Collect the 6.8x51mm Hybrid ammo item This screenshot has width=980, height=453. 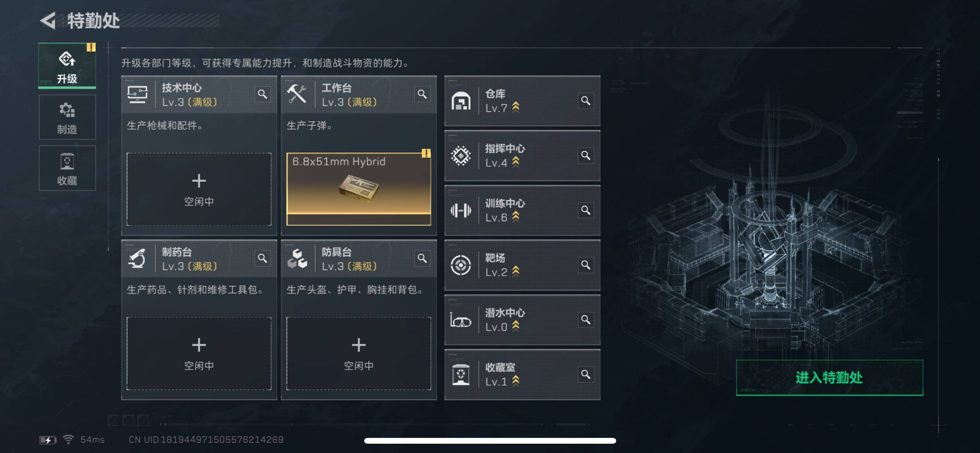358,189
